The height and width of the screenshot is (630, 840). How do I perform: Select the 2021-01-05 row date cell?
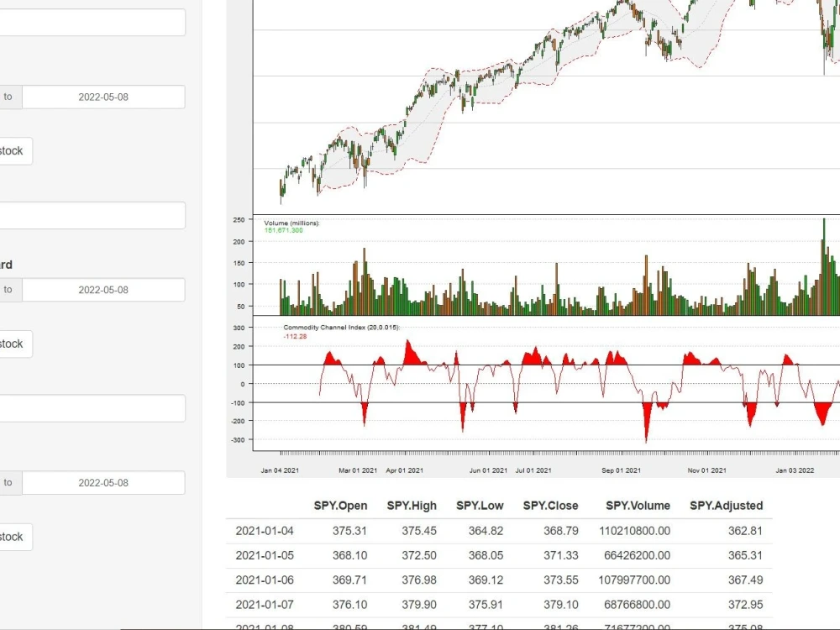pos(265,555)
